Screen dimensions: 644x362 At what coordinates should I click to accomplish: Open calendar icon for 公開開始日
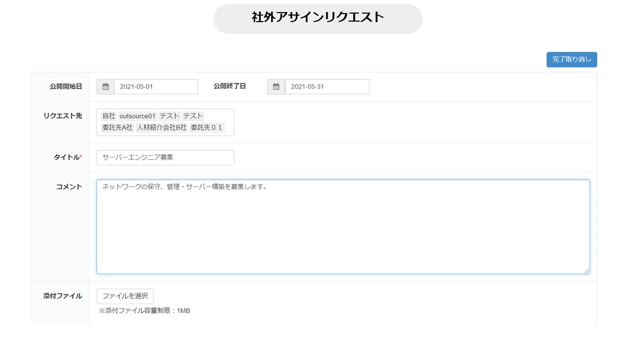tap(106, 86)
